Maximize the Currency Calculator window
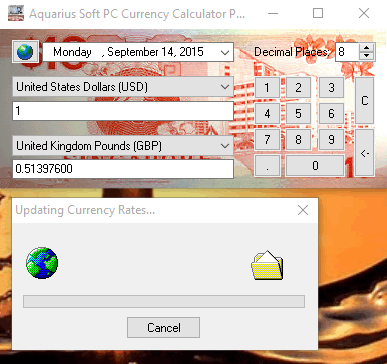Image resolution: width=387 pixels, height=364 pixels. [318, 13]
